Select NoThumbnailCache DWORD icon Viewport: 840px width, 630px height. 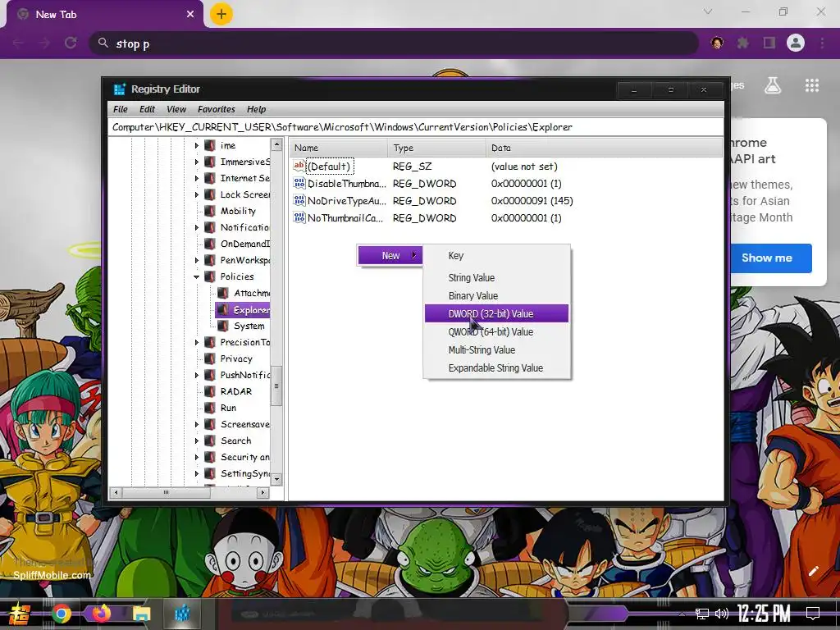(x=299, y=217)
